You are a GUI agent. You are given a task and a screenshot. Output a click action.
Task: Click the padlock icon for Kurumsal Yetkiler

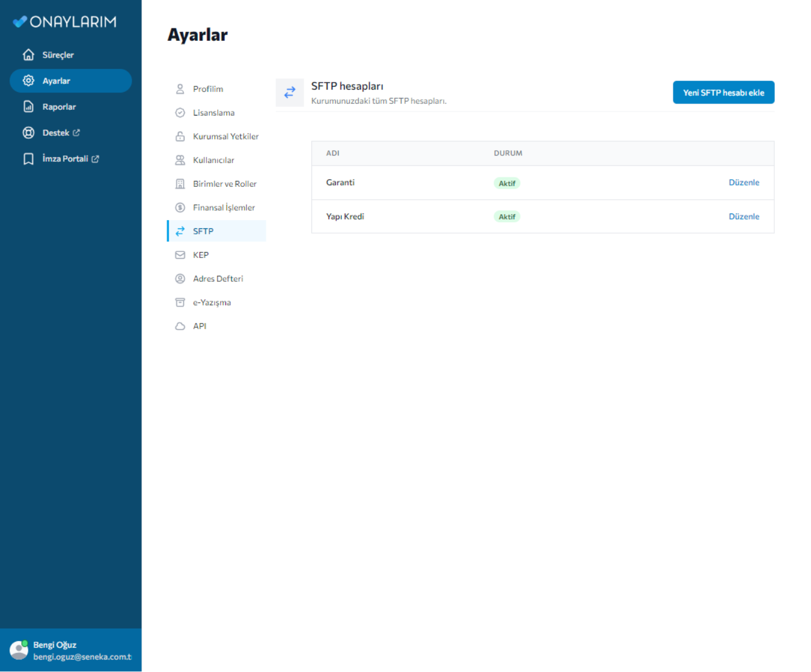click(x=180, y=136)
